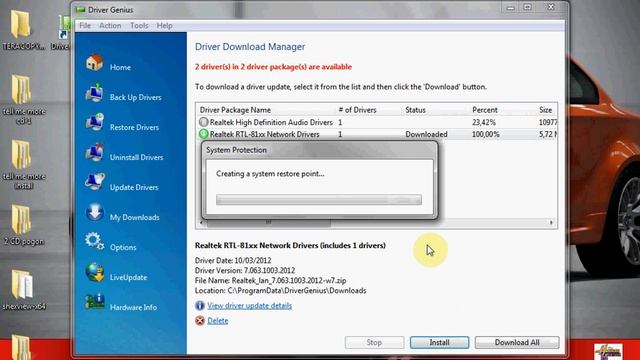Select 'Realtek High Definition Audio Drivers' row text
Image resolution: width=640 pixels, height=360 pixels.
coord(271,122)
